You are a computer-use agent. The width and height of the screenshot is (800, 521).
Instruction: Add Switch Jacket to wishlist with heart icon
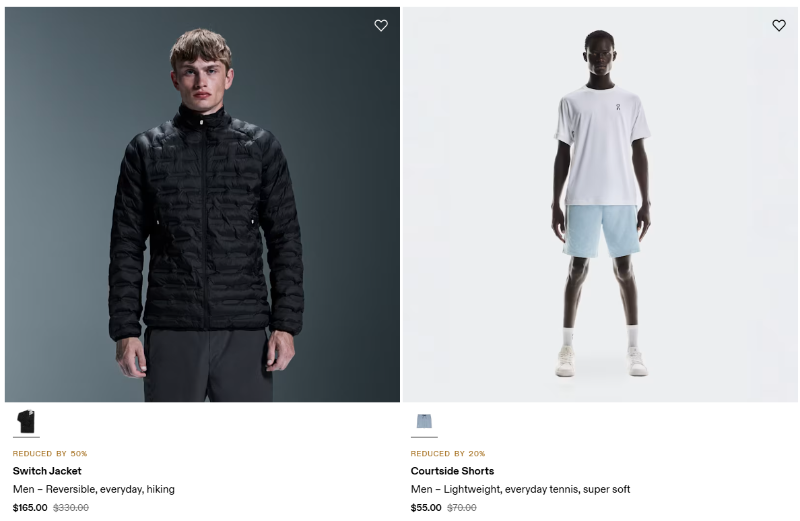point(381,26)
